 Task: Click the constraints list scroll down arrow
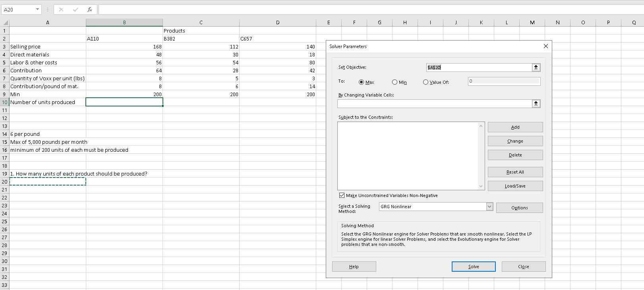(x=481, y=186)
